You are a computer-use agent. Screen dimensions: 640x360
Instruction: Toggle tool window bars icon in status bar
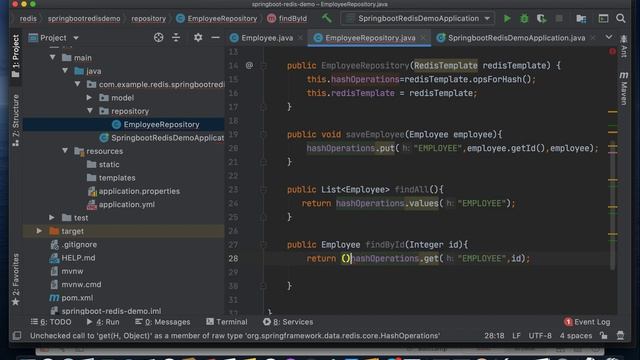click(17, 336)
